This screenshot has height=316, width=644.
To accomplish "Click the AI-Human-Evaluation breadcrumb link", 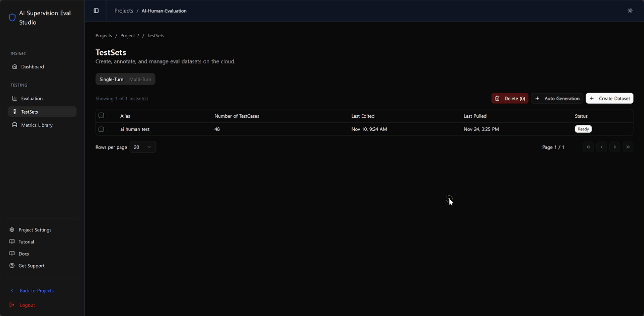I will pos(164,10).
